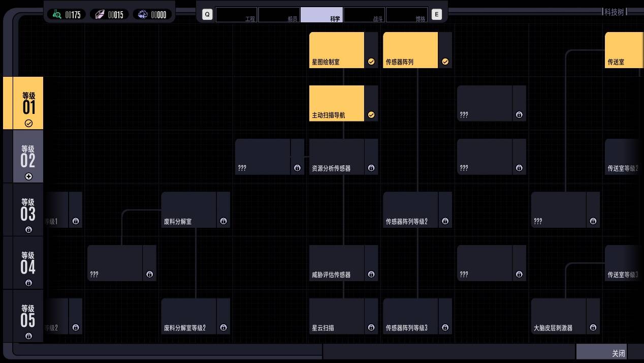
Task: Select the locked 等级 03 level row
Action: point(28,209)
